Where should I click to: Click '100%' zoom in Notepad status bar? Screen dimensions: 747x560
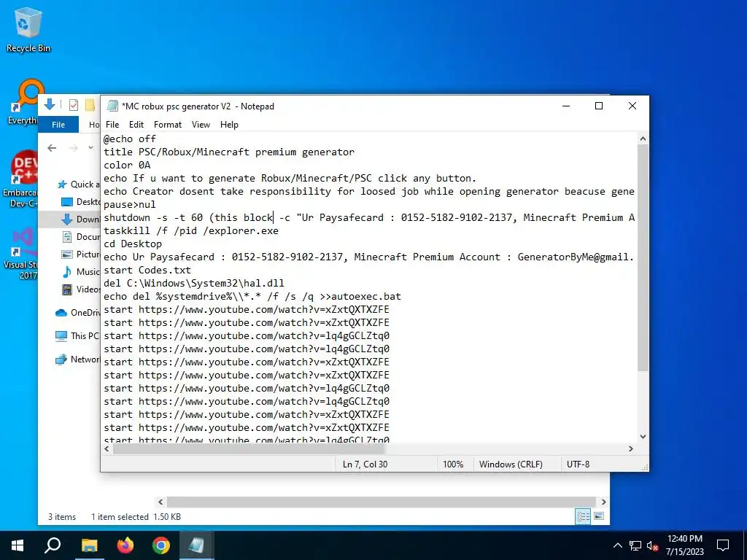click(453, 464)
